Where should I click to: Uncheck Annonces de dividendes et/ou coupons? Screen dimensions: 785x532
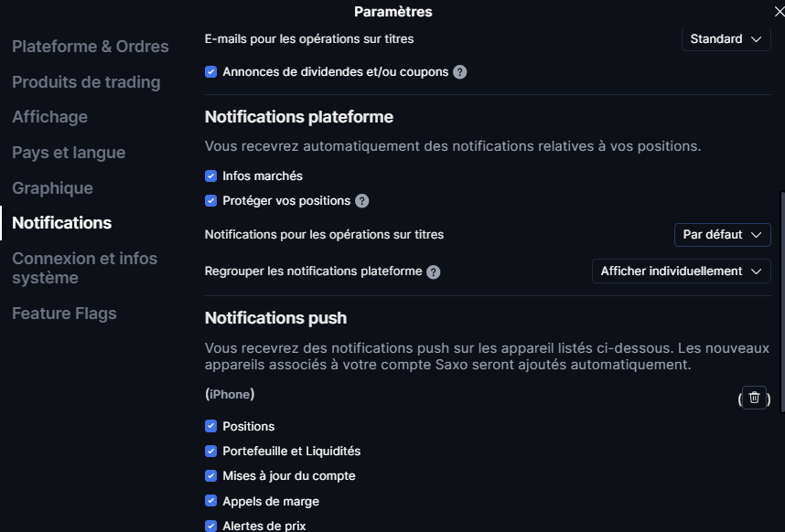coord(211,71)
